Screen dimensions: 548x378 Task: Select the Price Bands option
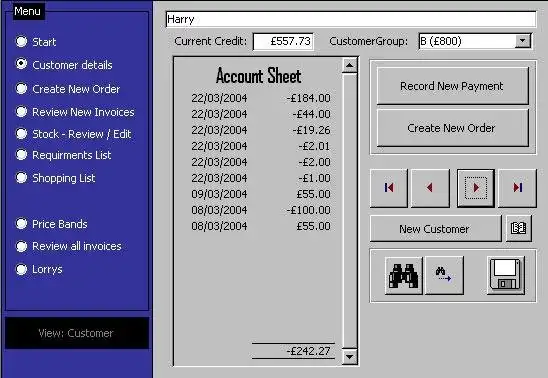(x=52, y=224)
